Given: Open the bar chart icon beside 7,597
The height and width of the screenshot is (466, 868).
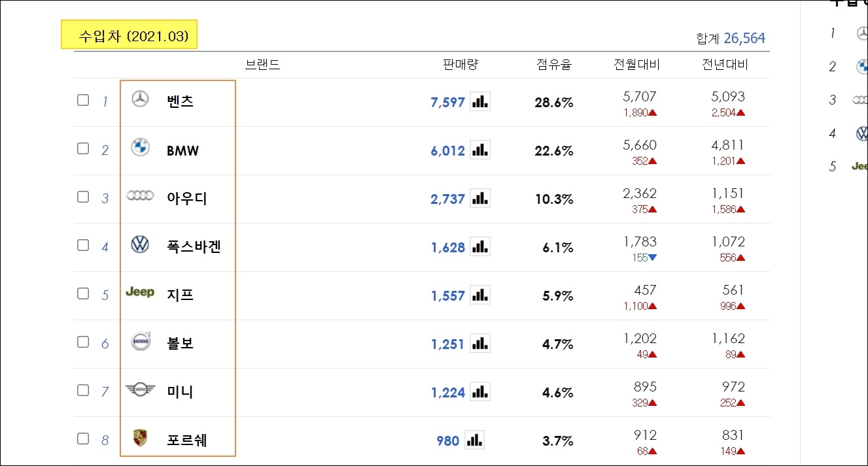Looking at the screenshot, I should pos(480,101).
